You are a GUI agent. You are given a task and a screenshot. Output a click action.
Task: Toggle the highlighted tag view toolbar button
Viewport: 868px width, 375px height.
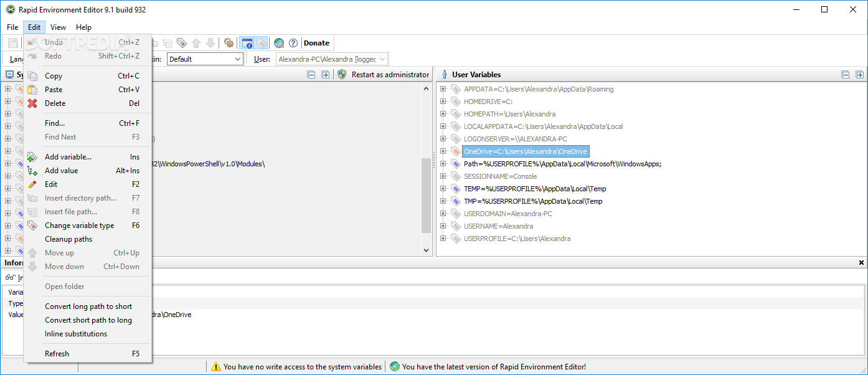point(261,43)
